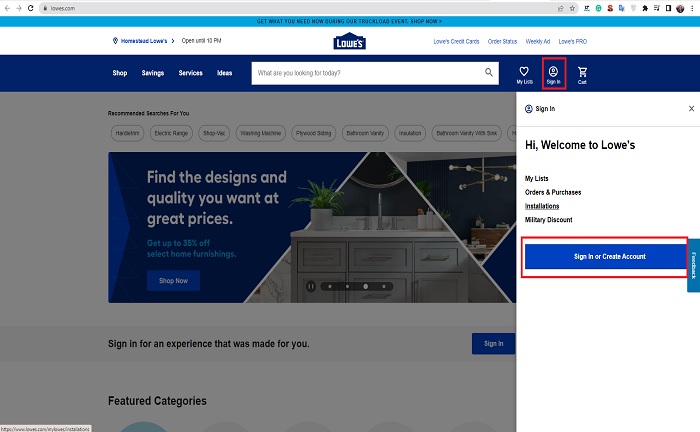Open the Services menu

(191, 73)
